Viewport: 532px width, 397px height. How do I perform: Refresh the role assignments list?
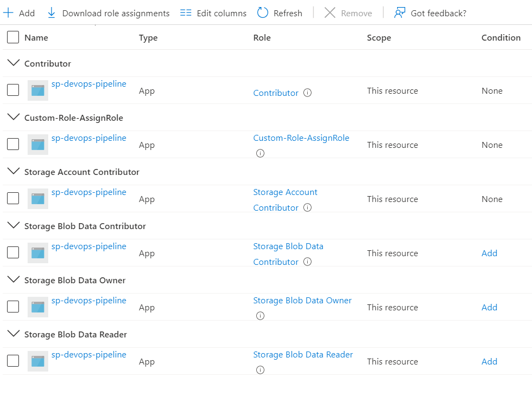(x=262, y=12)
